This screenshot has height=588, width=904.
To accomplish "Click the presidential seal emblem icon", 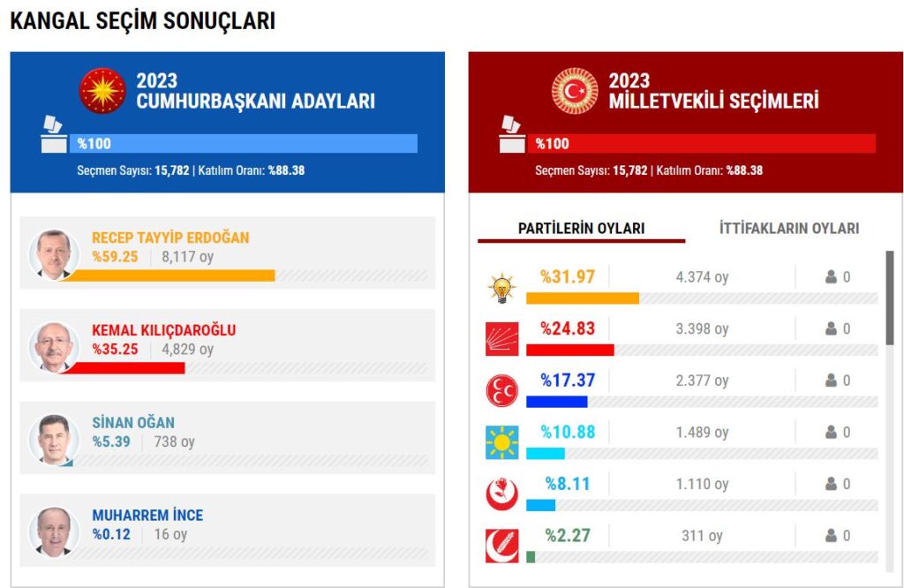I will click(102, 90).
